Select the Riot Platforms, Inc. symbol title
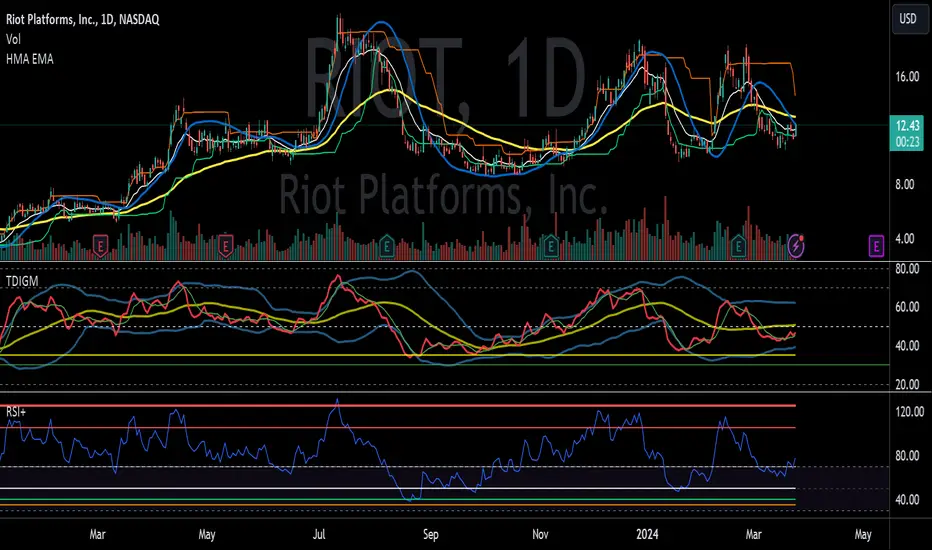Viewport: 932px width, 550px height. (x=83, y=20)
